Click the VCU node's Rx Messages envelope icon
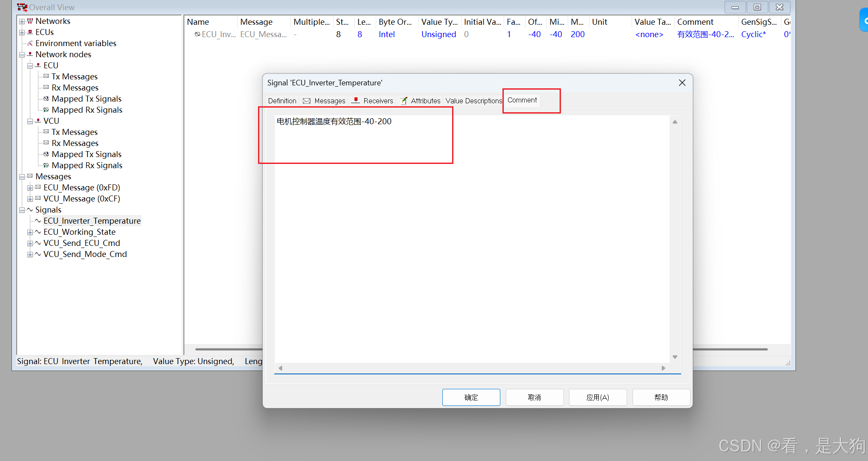The width and height of the screenshot is (868, 461). point(46,143)
